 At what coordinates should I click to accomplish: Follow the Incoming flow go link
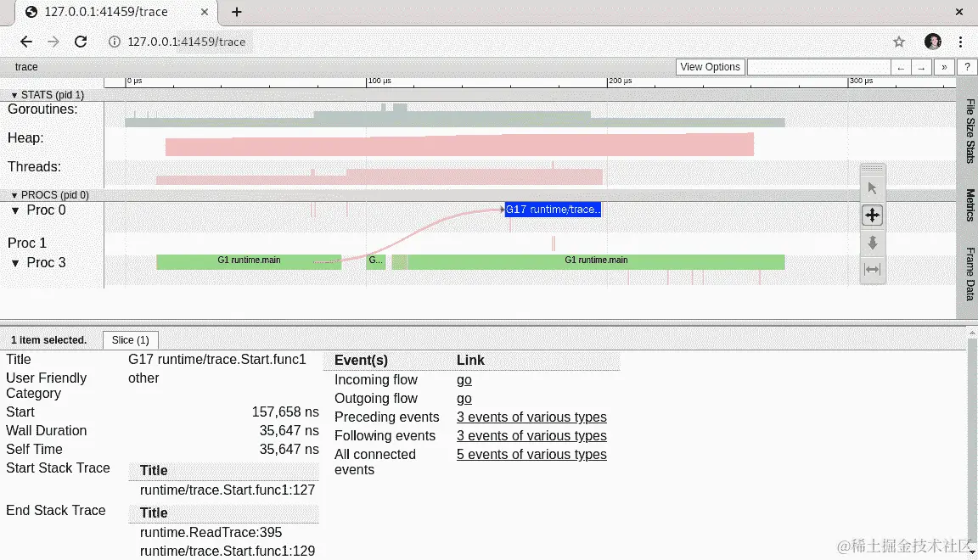click(464, 380)
